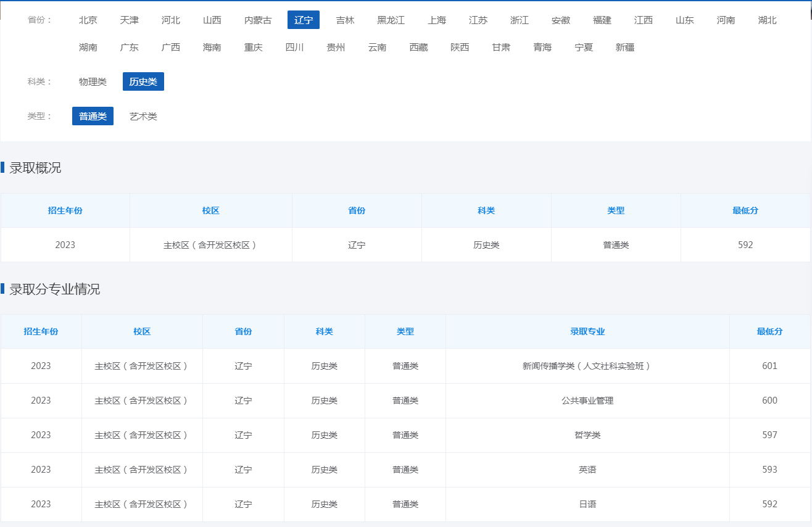Choose 山西 in province list
812x527 pixels.
tap(212, 20)
